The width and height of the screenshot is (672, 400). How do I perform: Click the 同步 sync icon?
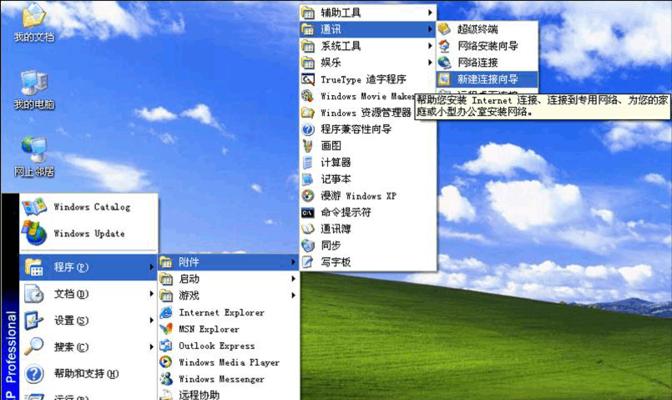point(308,246)
